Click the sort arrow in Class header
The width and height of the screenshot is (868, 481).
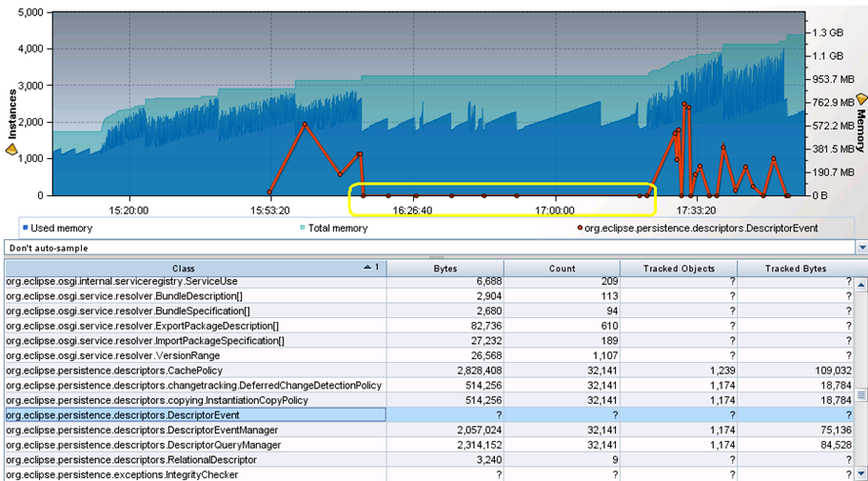click(368, 269)
